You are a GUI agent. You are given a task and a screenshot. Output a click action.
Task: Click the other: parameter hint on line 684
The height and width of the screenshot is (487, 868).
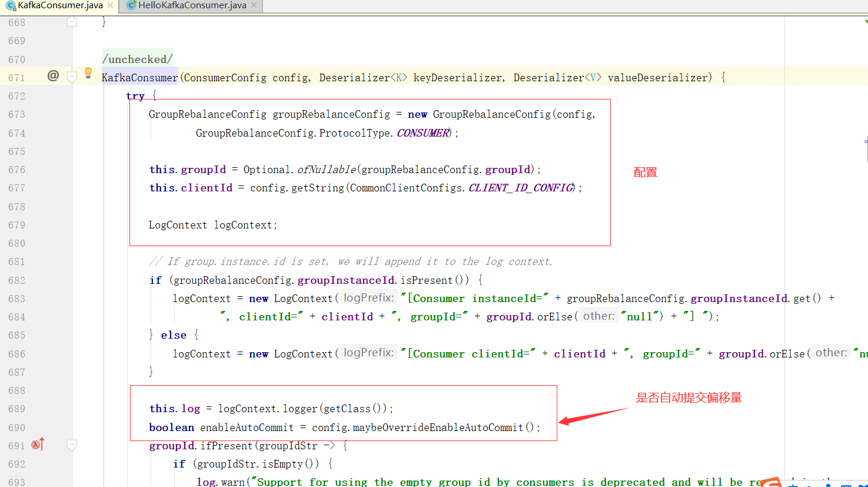(x=598, y=316)
